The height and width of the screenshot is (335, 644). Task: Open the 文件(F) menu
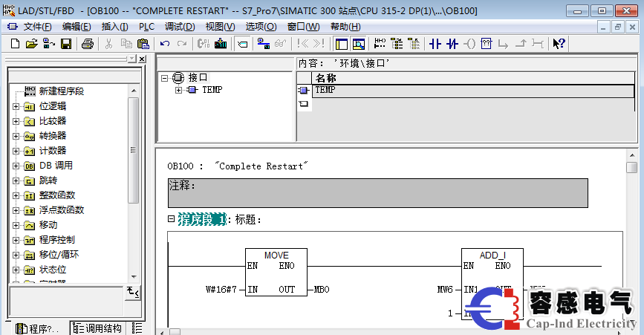pyautogui.click(x=37, y=27)
